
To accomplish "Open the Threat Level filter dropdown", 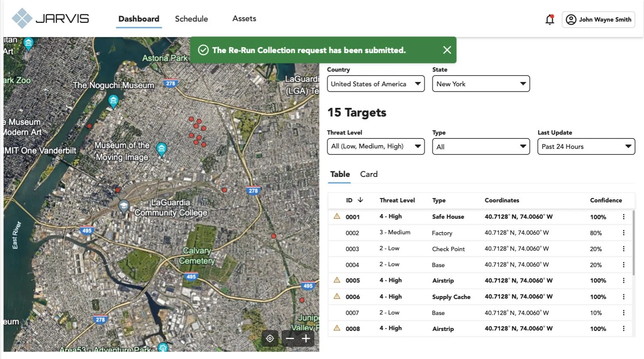I will point(376,146).
